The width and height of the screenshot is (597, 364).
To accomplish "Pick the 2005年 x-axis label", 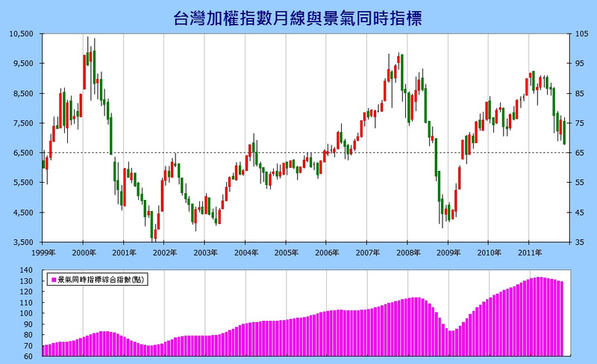I will pos(287,252).
